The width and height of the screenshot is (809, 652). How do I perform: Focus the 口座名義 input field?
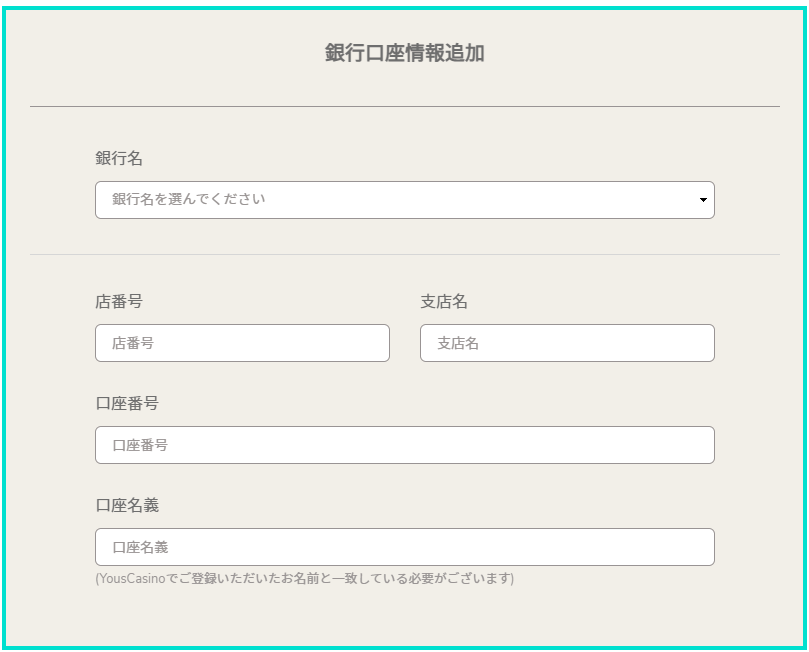coord(404,547)
